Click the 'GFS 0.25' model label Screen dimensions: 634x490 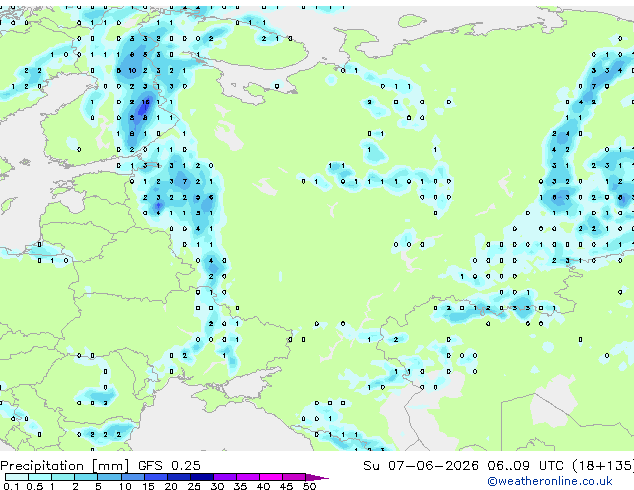169,466
